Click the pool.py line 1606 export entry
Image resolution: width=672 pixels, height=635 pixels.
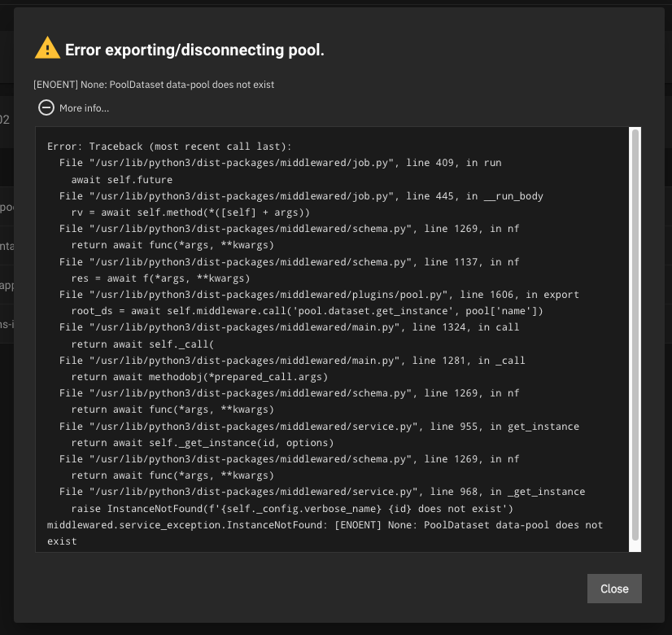pyautogui.click(x=319, y=295)
